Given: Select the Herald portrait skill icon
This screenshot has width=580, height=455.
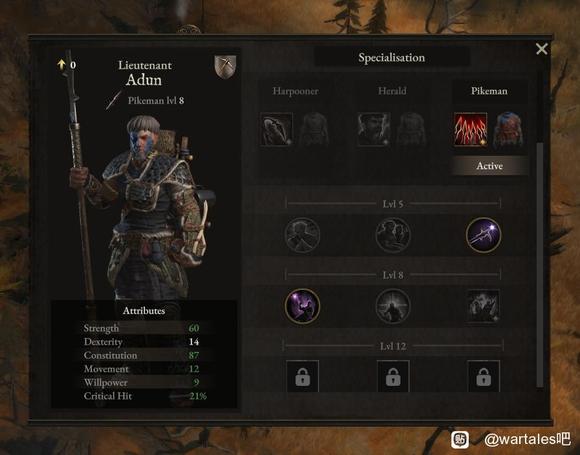Looking at the screenshot, I should click(374, 129).
